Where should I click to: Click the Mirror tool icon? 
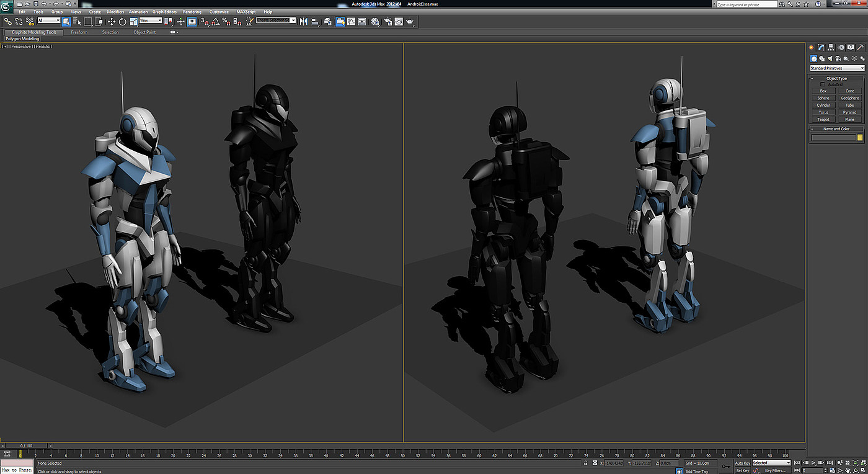(x=303, y=22)
